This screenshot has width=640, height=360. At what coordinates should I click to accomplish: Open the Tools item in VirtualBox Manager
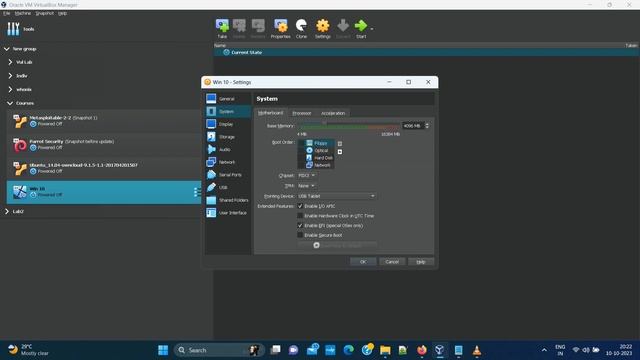pos(20,29)
